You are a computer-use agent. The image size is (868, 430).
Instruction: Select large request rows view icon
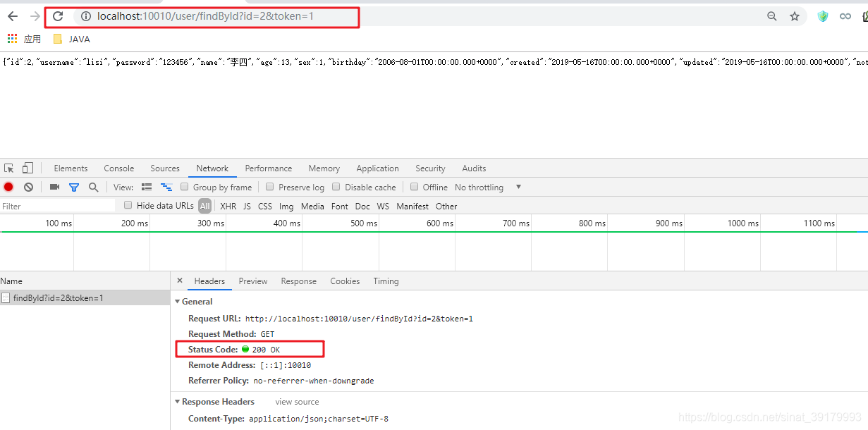pos(147,187)
